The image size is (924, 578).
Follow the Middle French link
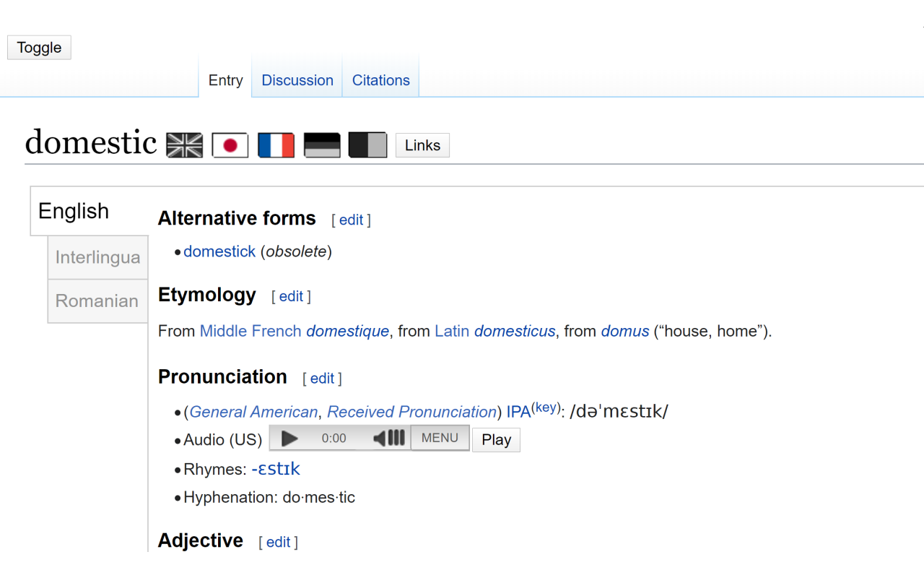[250, 331]
